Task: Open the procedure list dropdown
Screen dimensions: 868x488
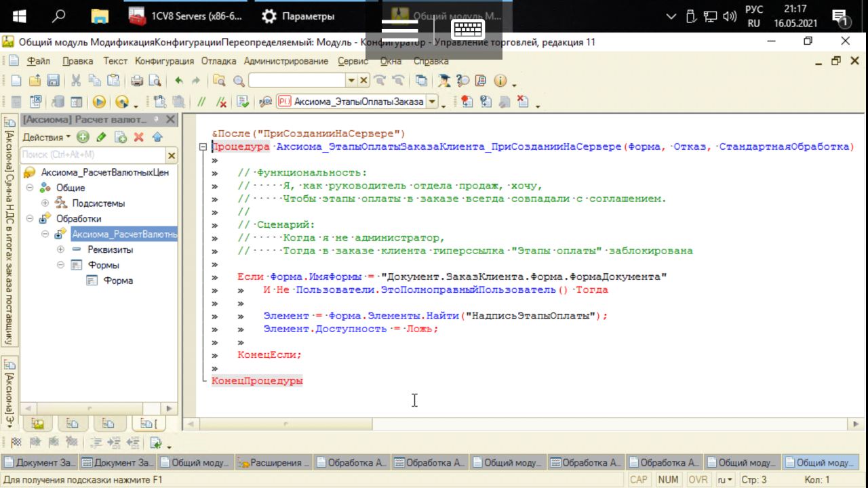Action: pyautogui.click(x=432, y=102)
